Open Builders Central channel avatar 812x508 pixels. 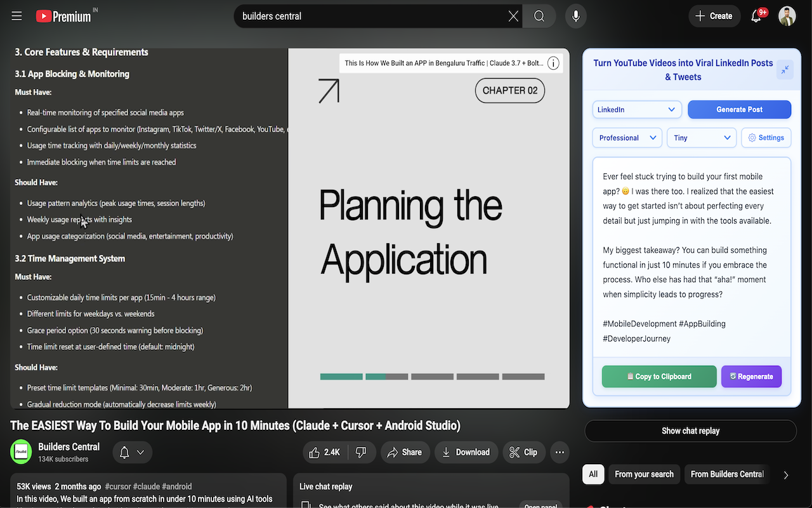21,452
